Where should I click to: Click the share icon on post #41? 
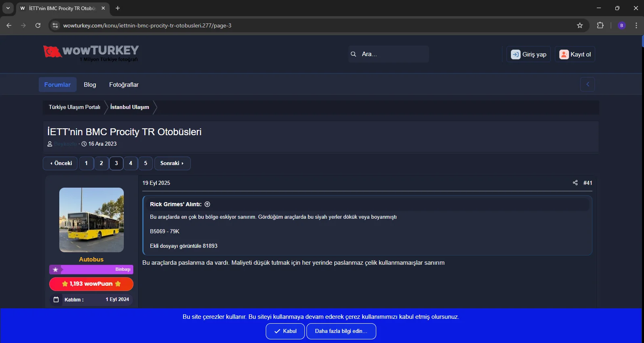click(x=575, y=183)
